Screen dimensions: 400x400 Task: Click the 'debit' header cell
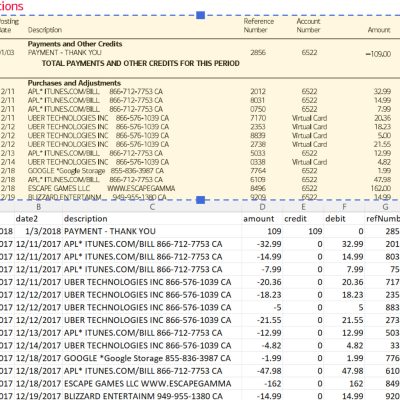click(x=344, y=219)
